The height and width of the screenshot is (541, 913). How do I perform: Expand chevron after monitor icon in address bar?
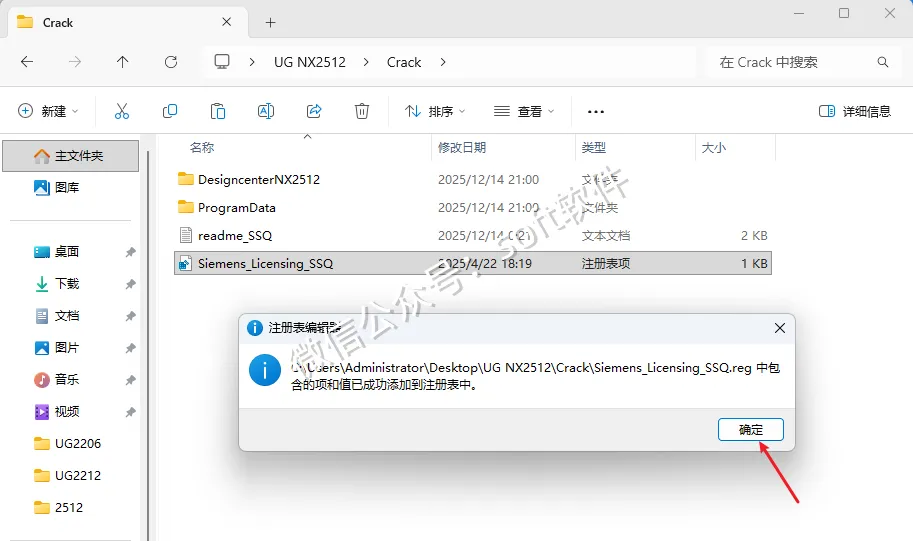coord(252,62)
